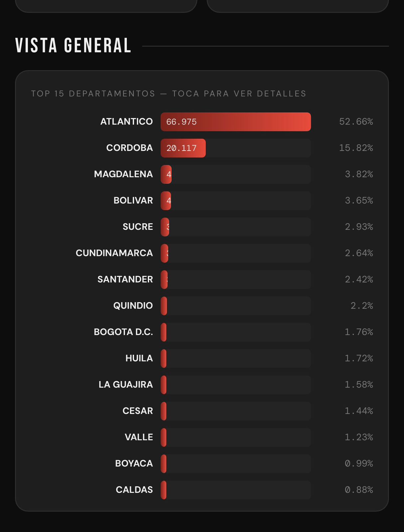This screenshot has height=532, width=404.
Task: Click the ATLANTICO bar showing 66.975
Action: [x=236, y=122]
